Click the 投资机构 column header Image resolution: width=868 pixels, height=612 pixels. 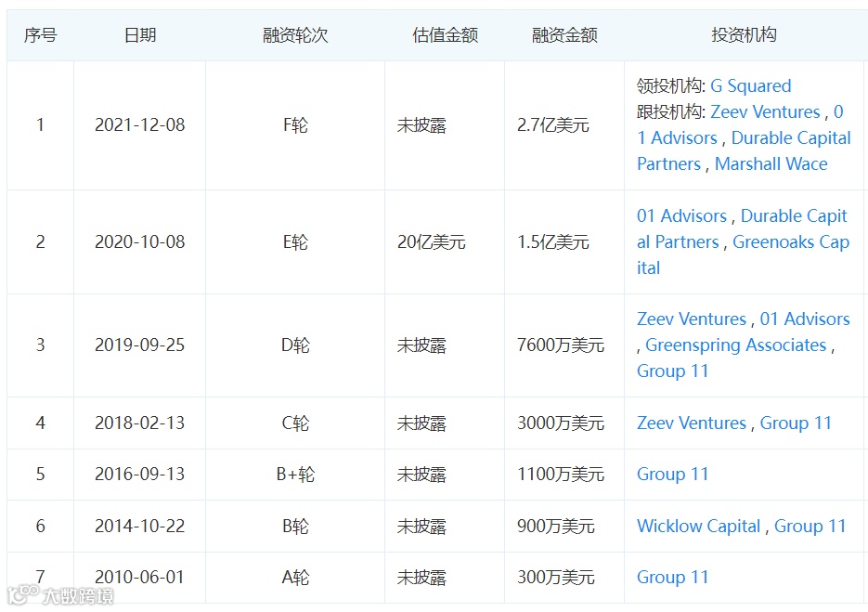point(744,35)
